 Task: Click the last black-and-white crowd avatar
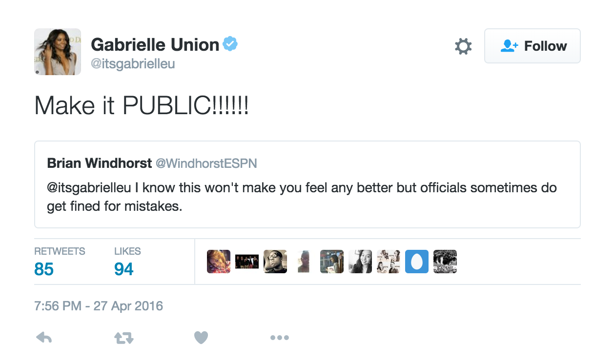tap(445, 262)
